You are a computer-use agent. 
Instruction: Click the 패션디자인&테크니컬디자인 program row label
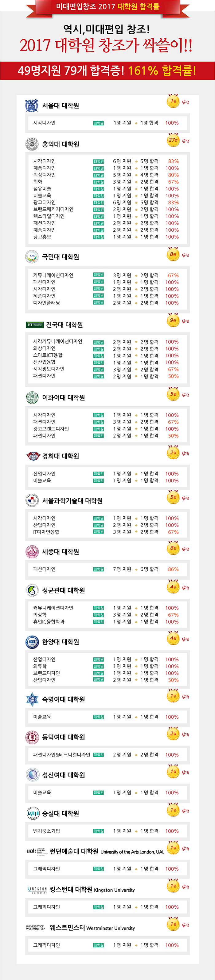pos(61,754)
